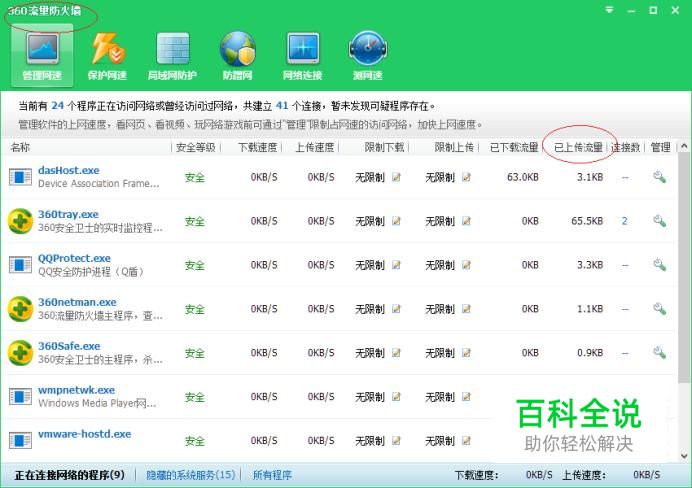Click connection count 2 for 360tray.exe
Image resolution: width=692 pixels, height=488 pixels.
pyautogui.click(x=624, y=221)
